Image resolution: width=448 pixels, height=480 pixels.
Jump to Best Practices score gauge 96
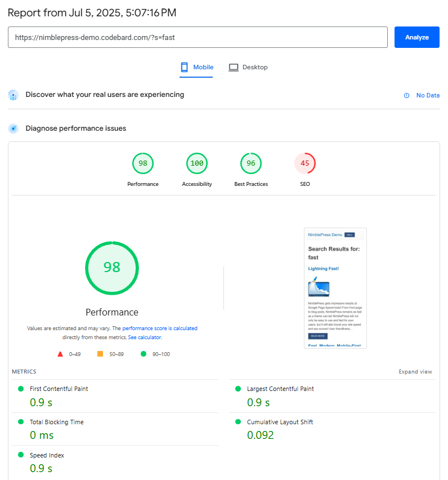pos(251,163)
